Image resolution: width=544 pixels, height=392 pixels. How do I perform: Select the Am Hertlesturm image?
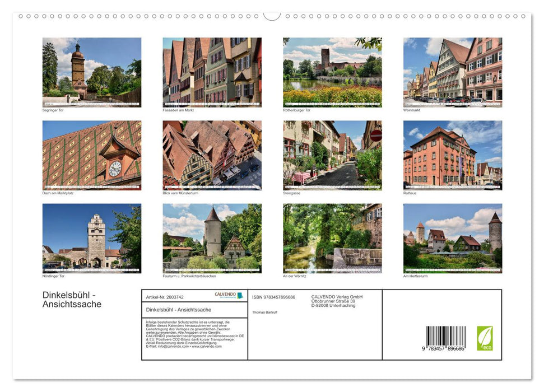click(452, 237)
